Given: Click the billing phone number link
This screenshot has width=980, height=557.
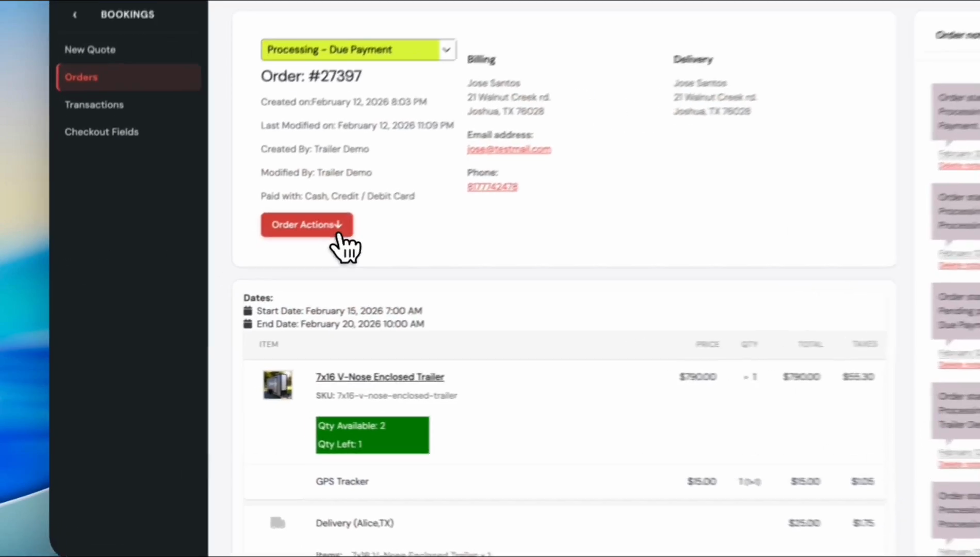Looking at the screenshot, I should (x=492, y=187).
